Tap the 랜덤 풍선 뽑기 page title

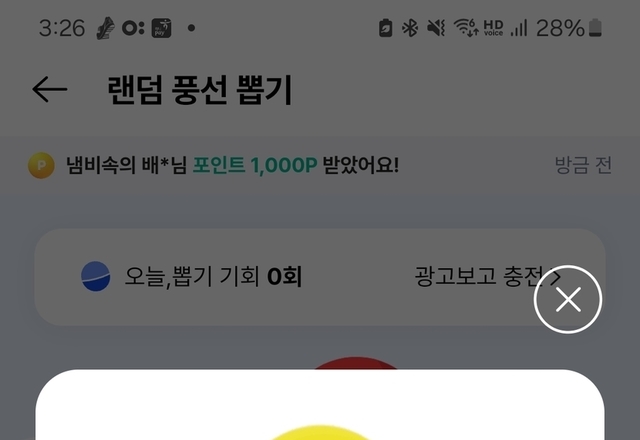(x=200, y=90)
